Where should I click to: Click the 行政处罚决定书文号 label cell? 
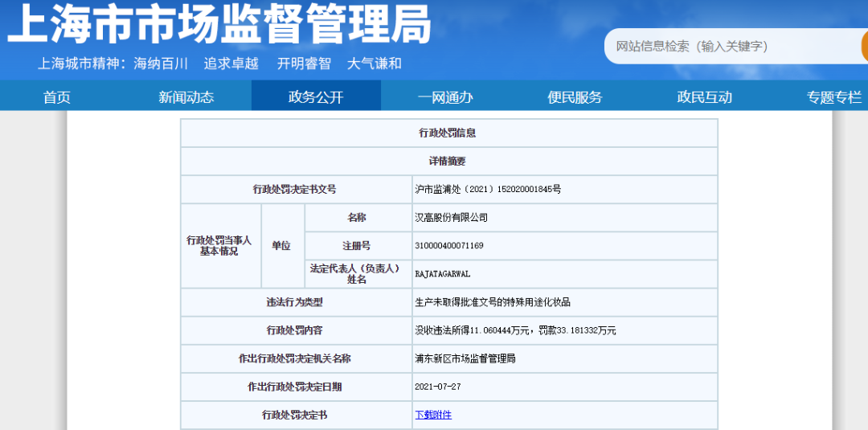point(296,189)
